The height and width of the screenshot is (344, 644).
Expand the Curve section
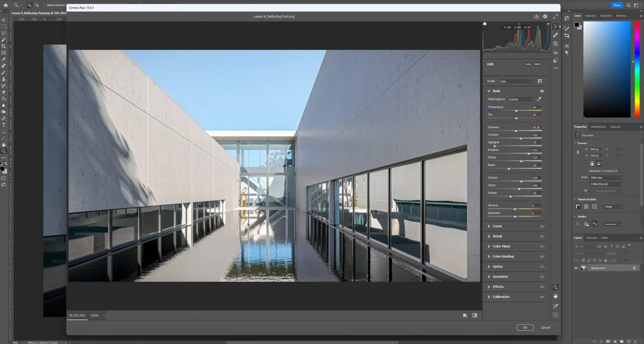497,226
